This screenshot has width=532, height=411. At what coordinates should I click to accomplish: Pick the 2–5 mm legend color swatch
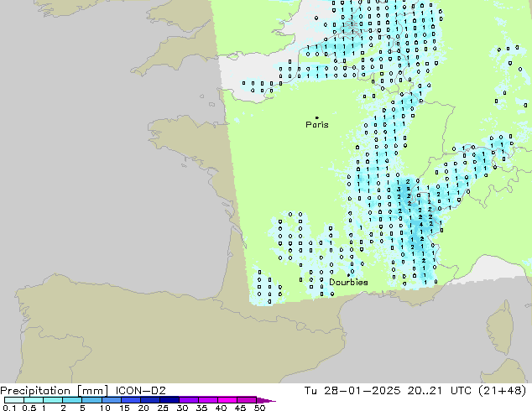point(72,400)
